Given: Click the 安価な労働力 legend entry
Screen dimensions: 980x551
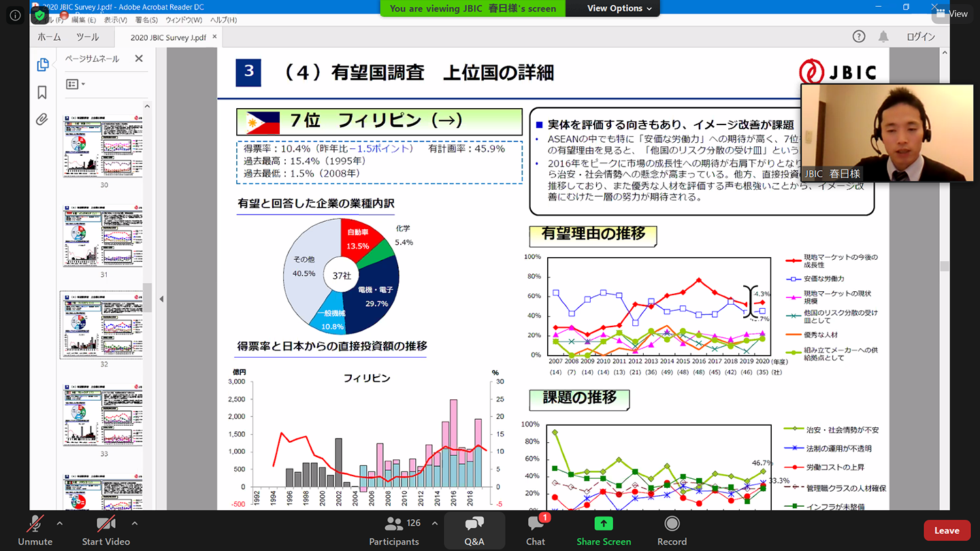Looking at the screenshot, I should point(815,279).
